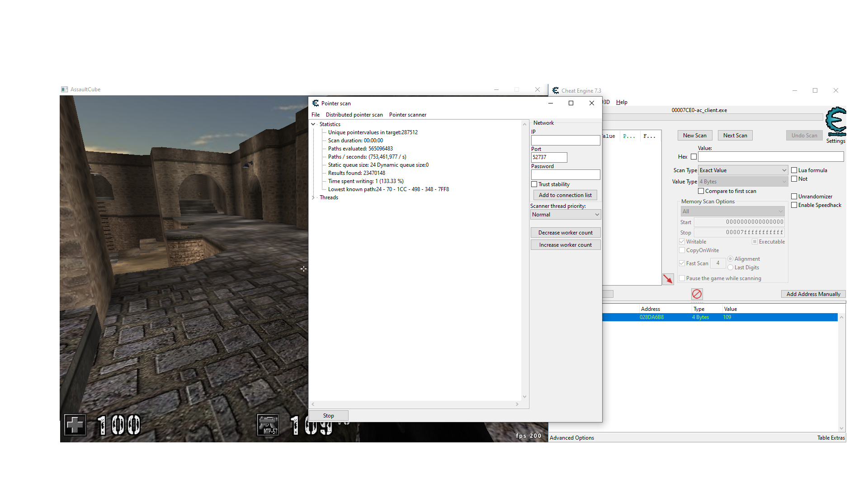The image size is (868, 488).
Task: Select the Alignment radio button
Action: pos(730,259)
